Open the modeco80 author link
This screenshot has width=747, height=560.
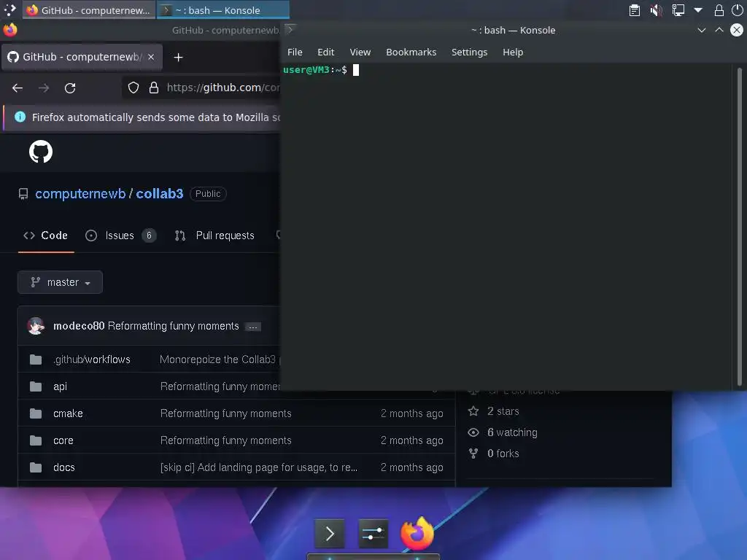click(x=79, y=326)
